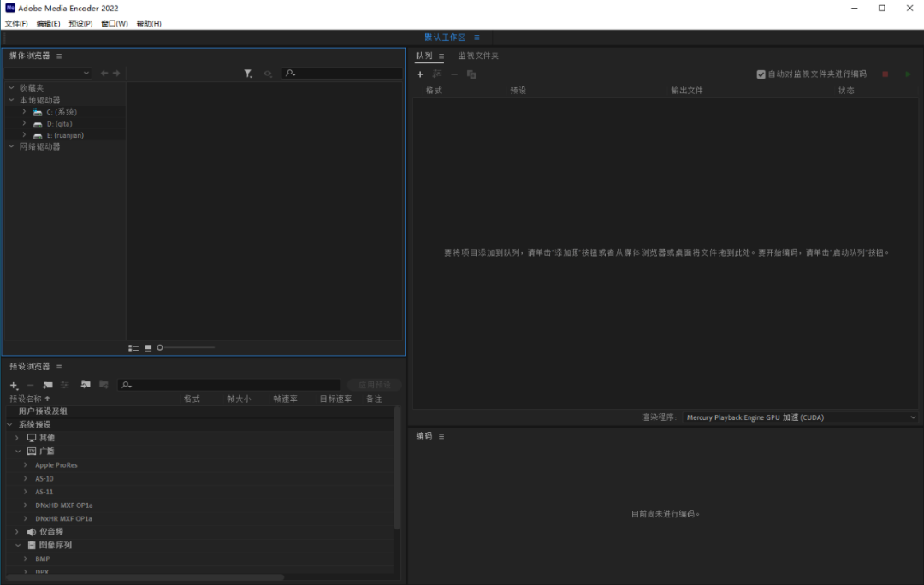Open the Queue panel menu icon
Image resolution: width=924 pixels, height=585 pixels.
pos(441,56)
